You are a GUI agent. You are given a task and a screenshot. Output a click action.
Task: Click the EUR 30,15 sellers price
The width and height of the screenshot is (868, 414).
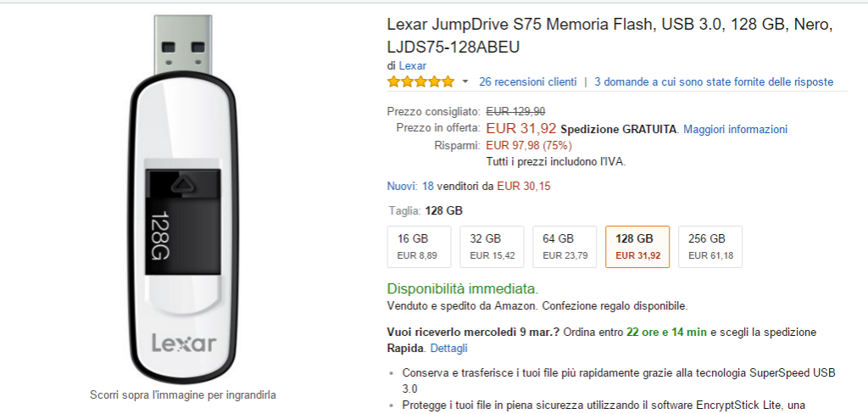(523, 186)
